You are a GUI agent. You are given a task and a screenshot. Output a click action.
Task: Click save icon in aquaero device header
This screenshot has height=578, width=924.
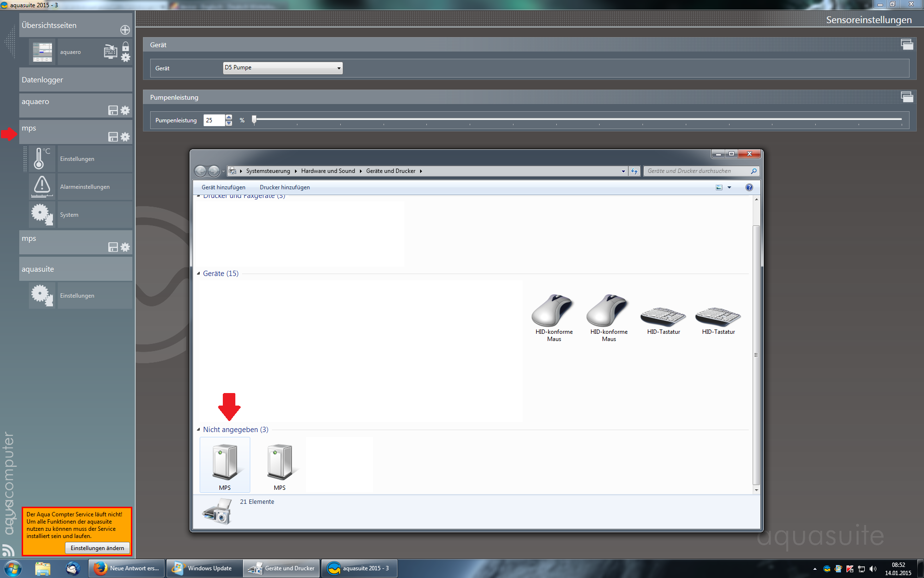113,110
